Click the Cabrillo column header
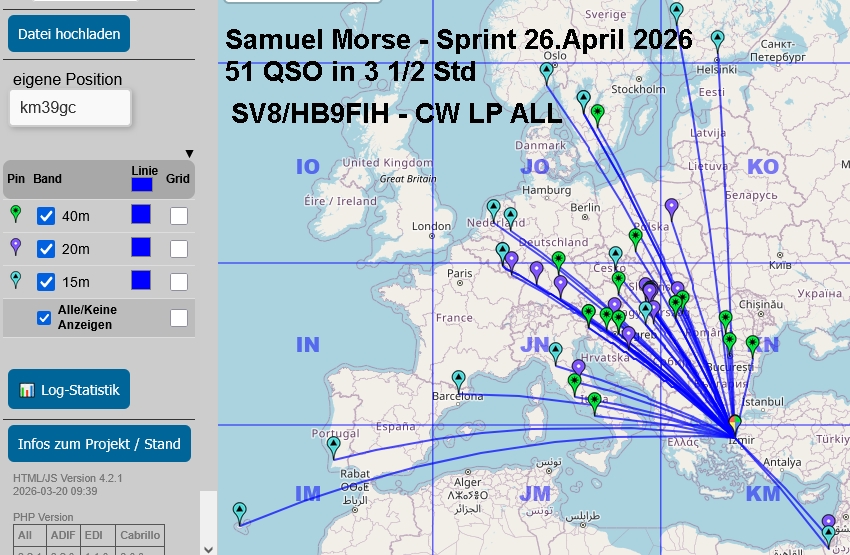850x555 pixels. point(140,535)
